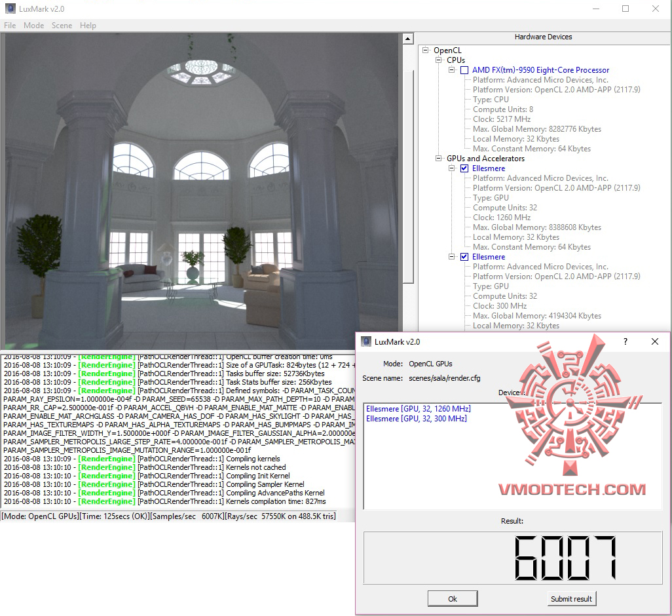Click the Hardware Devices panel header
The height and width of the screenshot is (616, 672).
pos(543,37)
